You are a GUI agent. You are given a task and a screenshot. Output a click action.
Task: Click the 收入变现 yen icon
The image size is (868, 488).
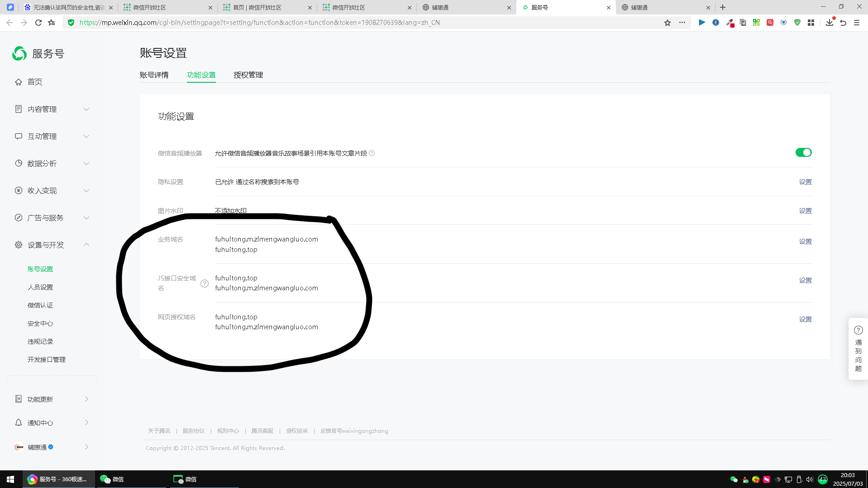click(x=19, y=190)
